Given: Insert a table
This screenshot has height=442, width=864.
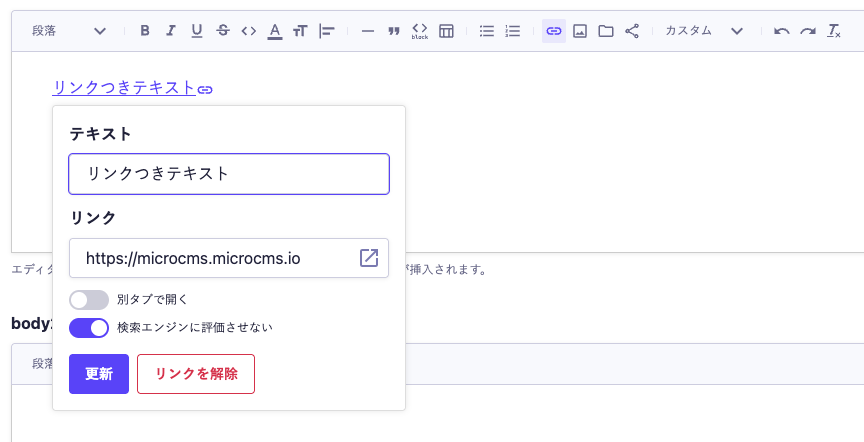Looking at the screenshot, I should coord(446,31).
